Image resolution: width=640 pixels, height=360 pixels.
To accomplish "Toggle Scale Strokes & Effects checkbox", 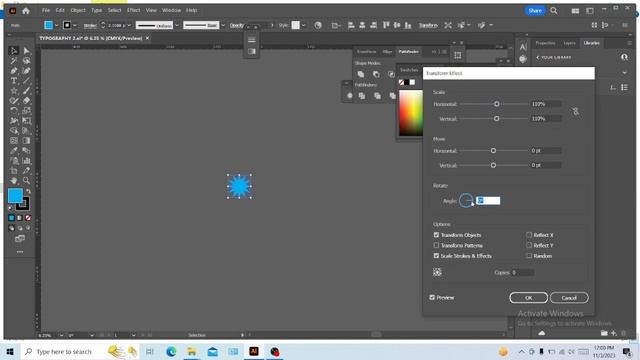I will (436, 256).
